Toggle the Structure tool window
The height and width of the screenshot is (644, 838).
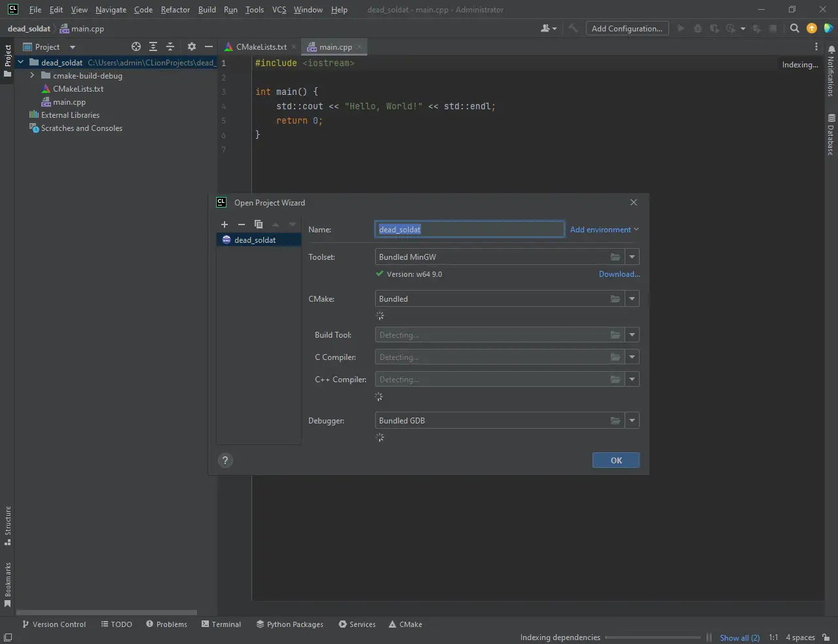[8, 525]
